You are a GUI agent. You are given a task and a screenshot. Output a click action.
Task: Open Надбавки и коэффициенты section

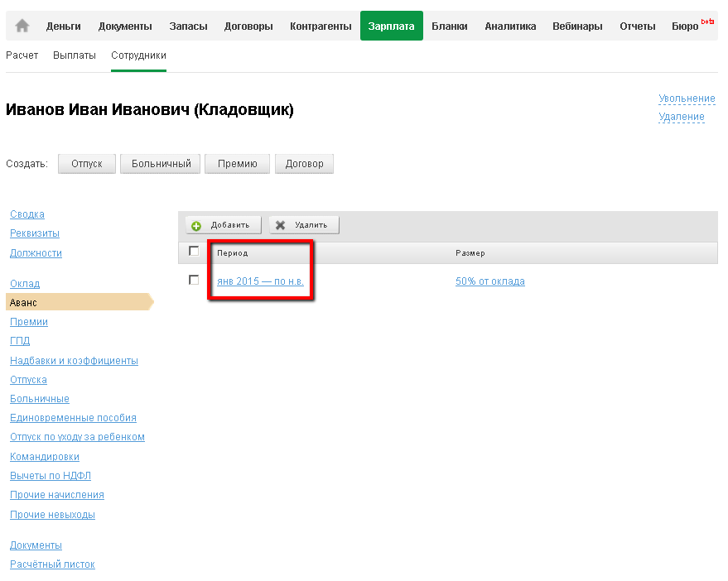click(75, 361)
